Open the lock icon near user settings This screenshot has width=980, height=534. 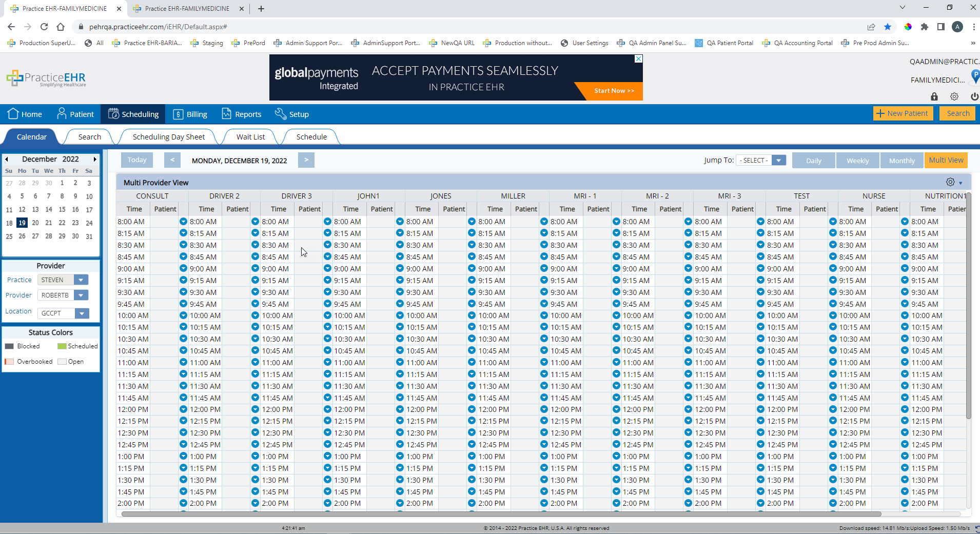click(x=934, y=96)
